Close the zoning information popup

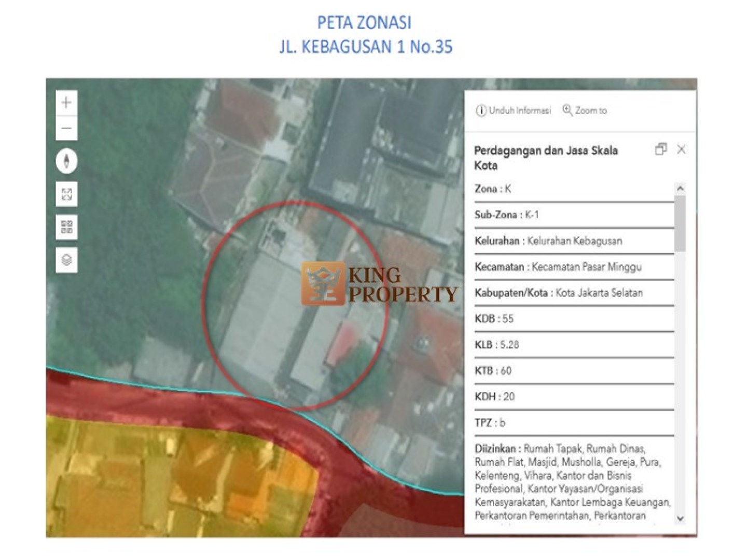681,149
